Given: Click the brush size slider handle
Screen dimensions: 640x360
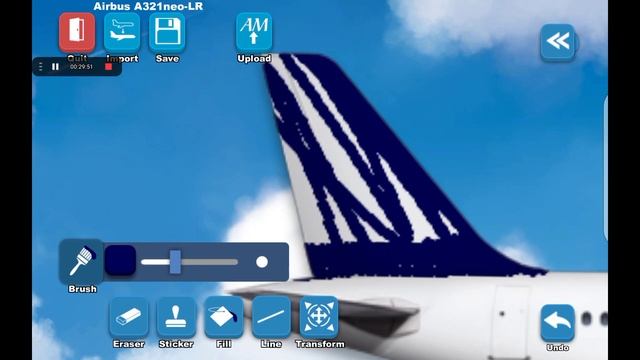Looking at the screenshot, I should [x=175, y=262].
